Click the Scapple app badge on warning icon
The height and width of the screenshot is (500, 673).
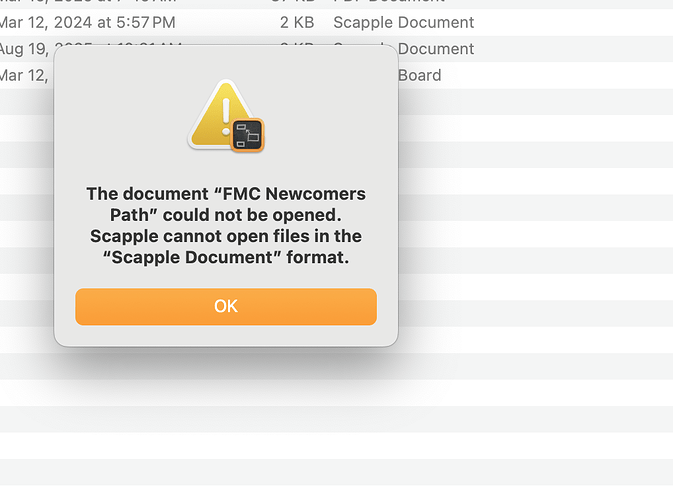(x=246, y=134)
